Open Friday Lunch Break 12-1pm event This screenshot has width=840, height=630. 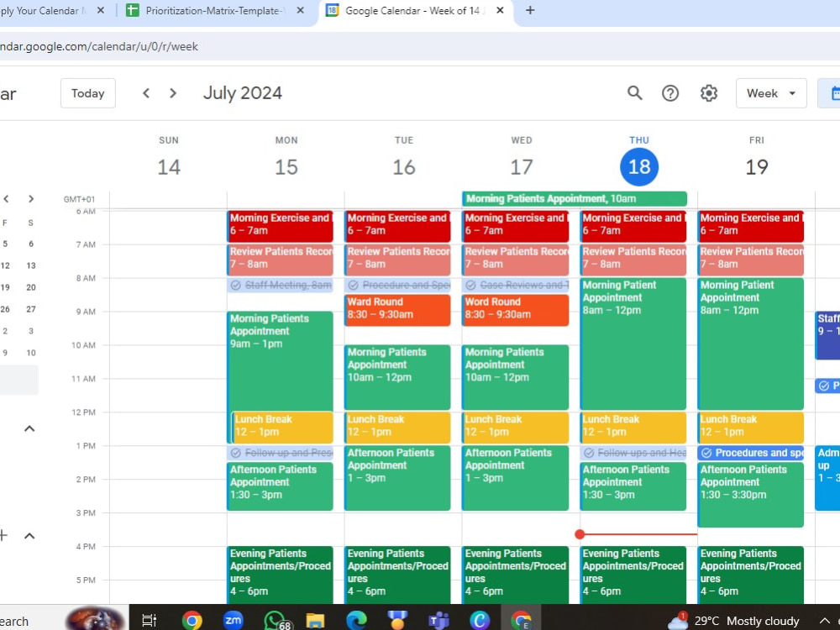point(750,427)
